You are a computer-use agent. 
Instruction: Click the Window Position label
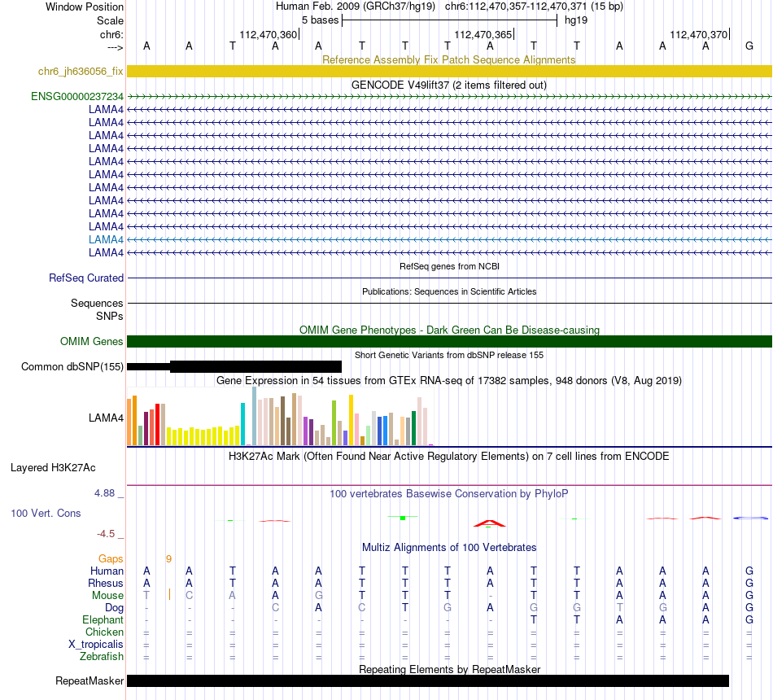[85, 7]
